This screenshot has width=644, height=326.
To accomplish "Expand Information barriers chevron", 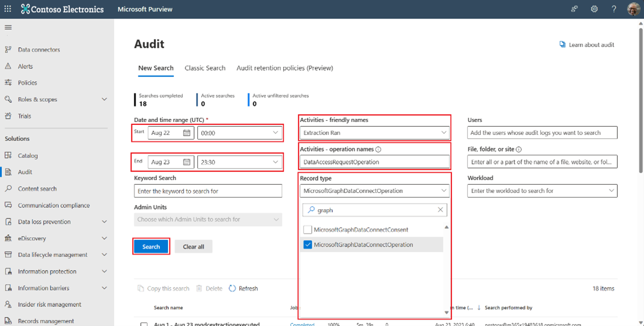I will click(x=104, y=288).
